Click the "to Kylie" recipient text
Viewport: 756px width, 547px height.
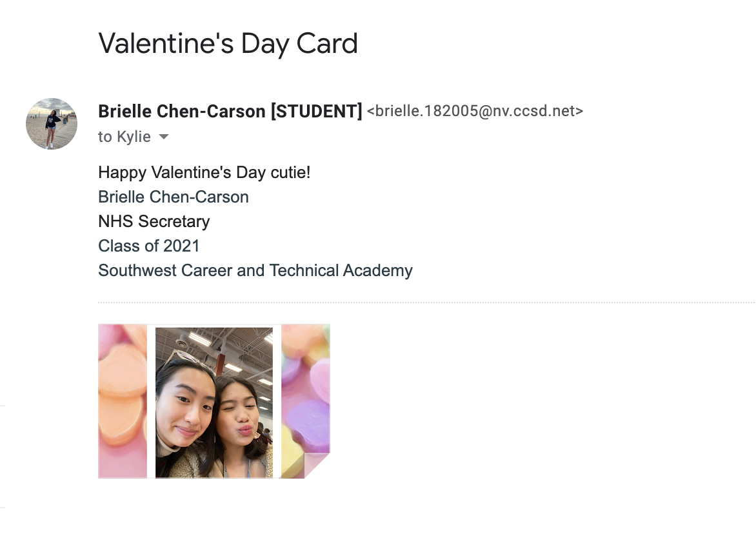[124, 137]
